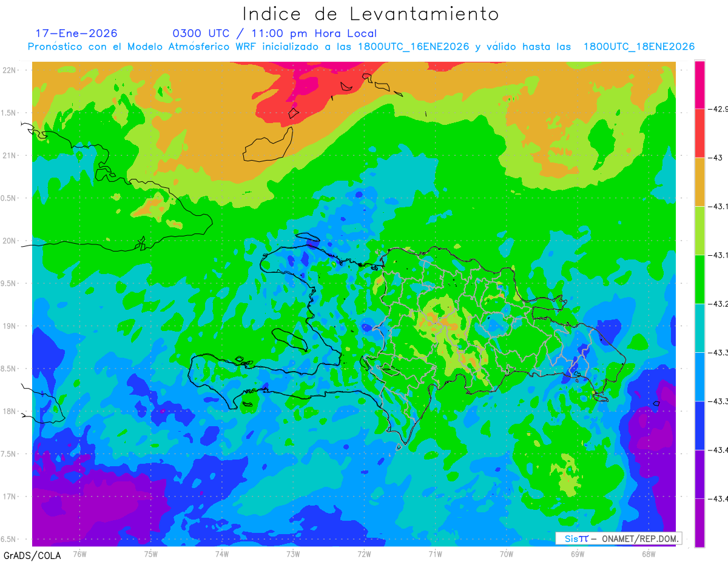The image size is (728, 562).
Task: Select the longitude label '74W'
Action: tap(222, 554)
